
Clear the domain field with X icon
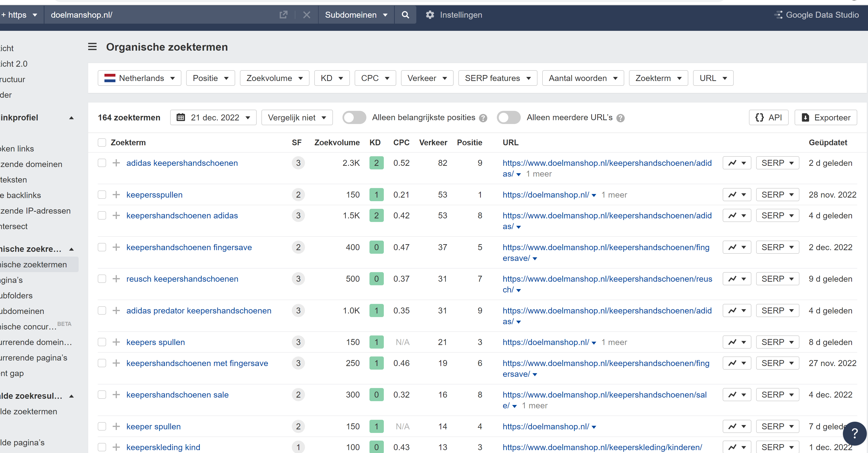[306, 15]
